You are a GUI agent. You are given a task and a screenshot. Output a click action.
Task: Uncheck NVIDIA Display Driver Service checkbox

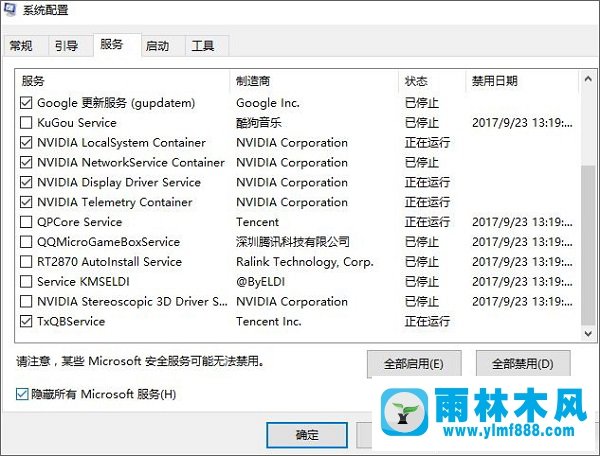coord(26,182)
